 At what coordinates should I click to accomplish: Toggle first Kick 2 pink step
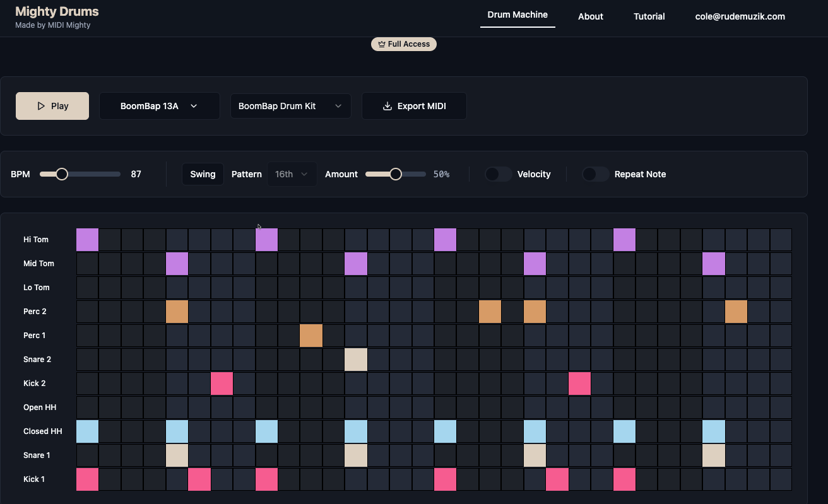click(222, 384)
